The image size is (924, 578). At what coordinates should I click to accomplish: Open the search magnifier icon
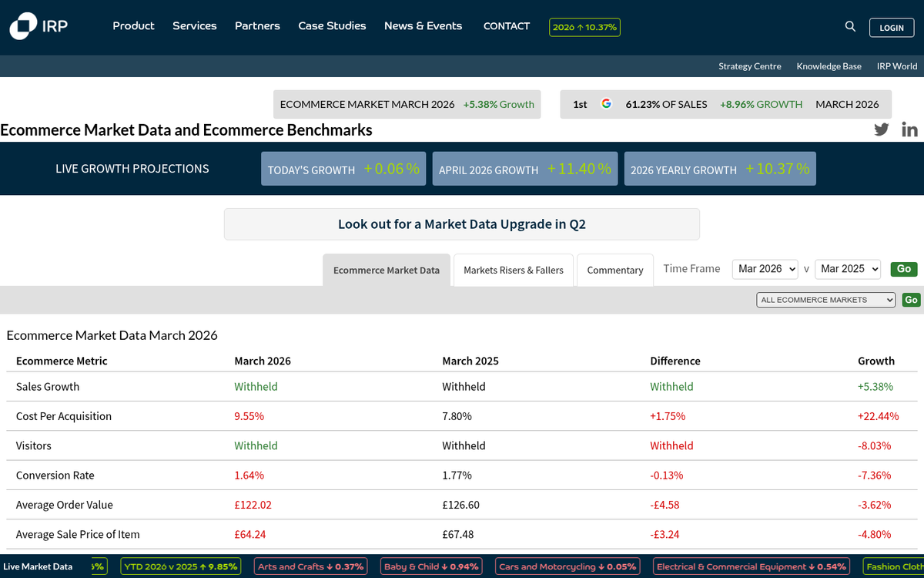pyautogui.click(x=850, y=26)
